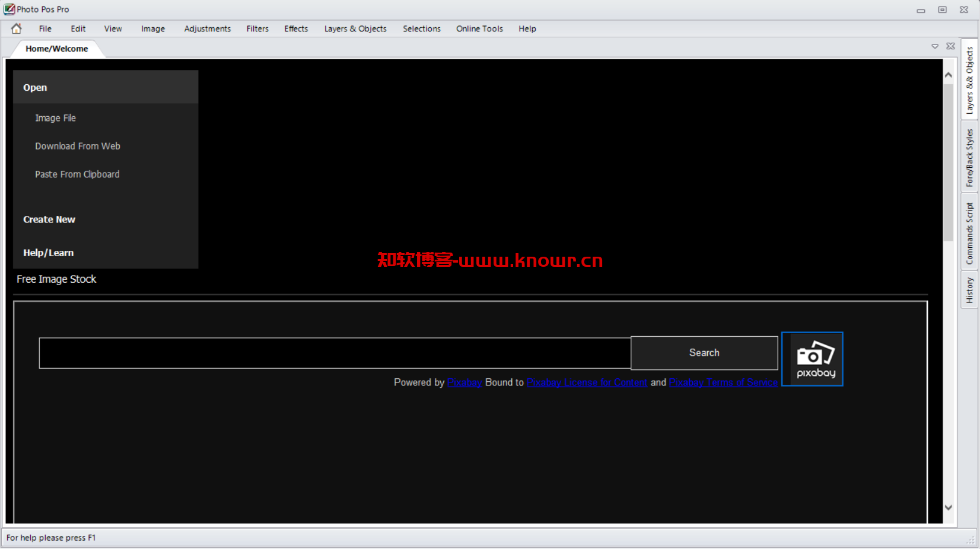Click the Photo Pos Pro app icon

9,9
